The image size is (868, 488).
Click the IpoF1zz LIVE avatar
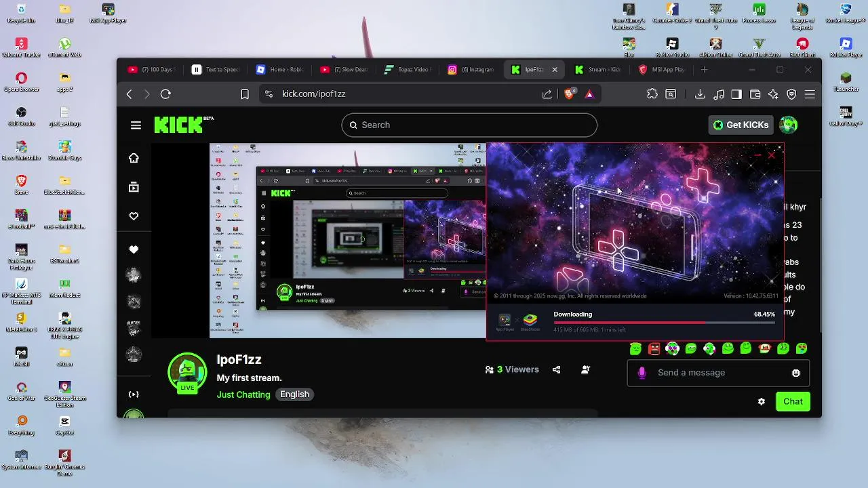187,373
